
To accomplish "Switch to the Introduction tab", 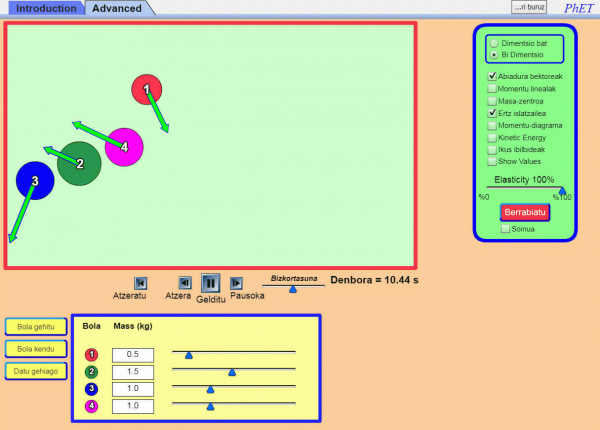I will click(46, 8).
